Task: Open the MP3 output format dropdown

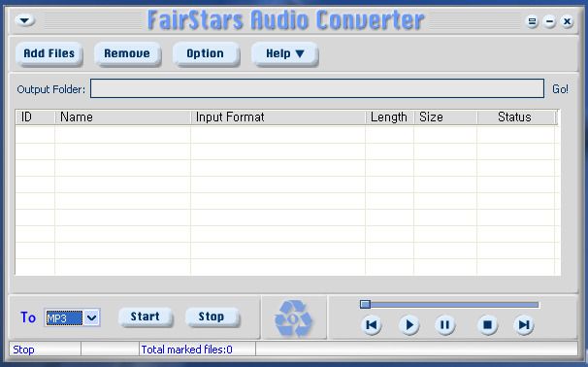Action: 91,317
